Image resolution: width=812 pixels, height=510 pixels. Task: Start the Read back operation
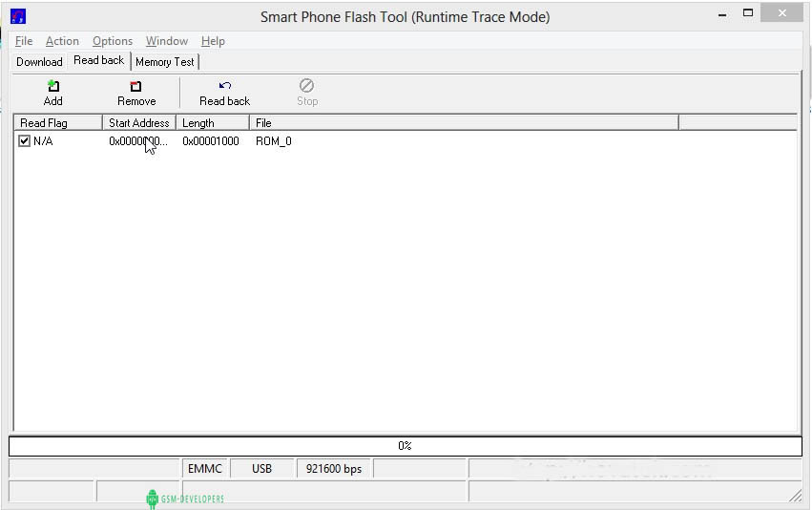click(225, 94)
